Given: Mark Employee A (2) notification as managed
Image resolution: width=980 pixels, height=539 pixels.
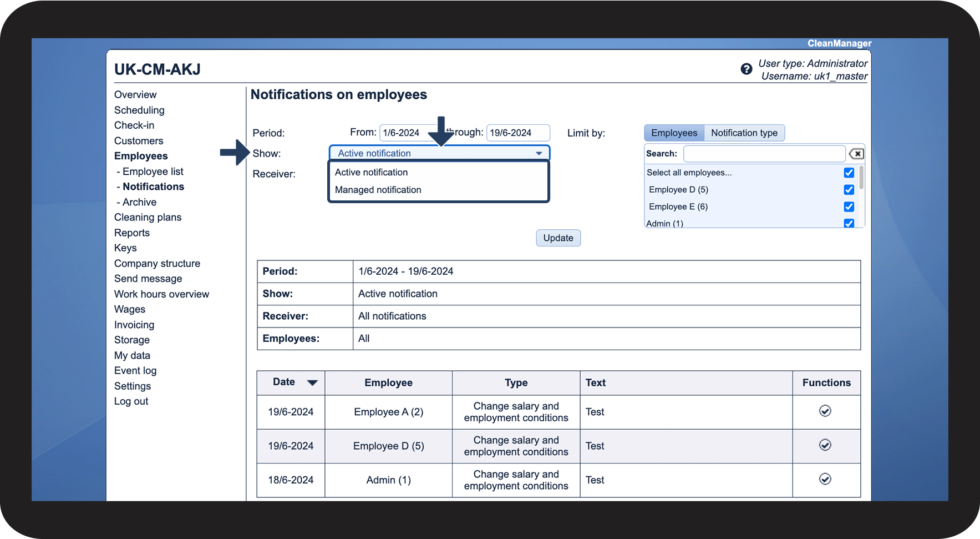Looking at the screenshot, I should click(825, 411).
